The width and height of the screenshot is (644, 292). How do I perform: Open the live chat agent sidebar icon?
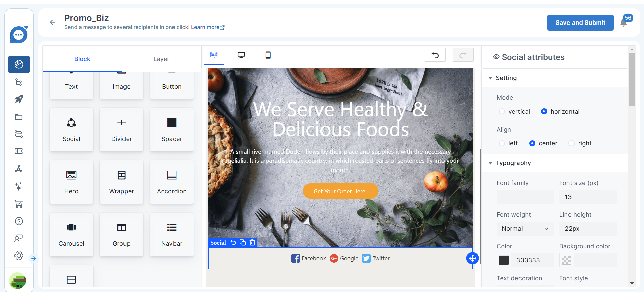(19, 238)
